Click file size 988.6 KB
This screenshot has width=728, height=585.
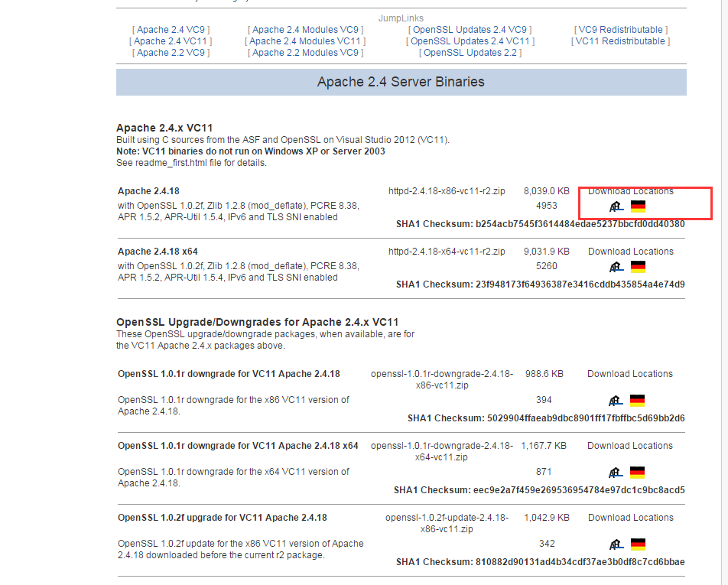pos(544,374)
